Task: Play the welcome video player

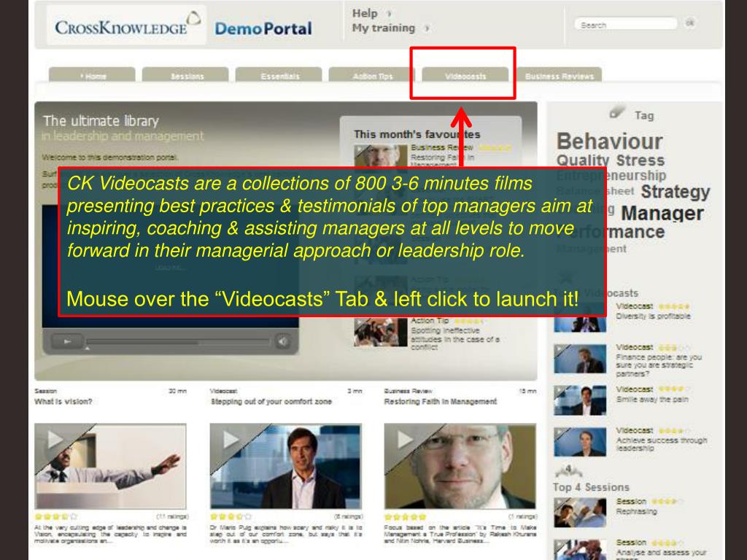Action: click(68, 341)
